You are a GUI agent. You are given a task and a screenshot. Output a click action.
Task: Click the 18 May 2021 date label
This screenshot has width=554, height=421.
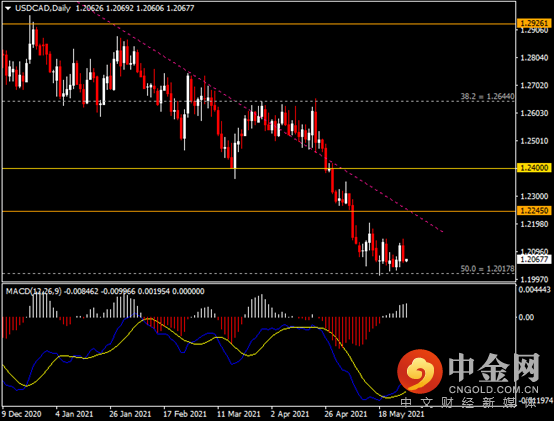401,414
